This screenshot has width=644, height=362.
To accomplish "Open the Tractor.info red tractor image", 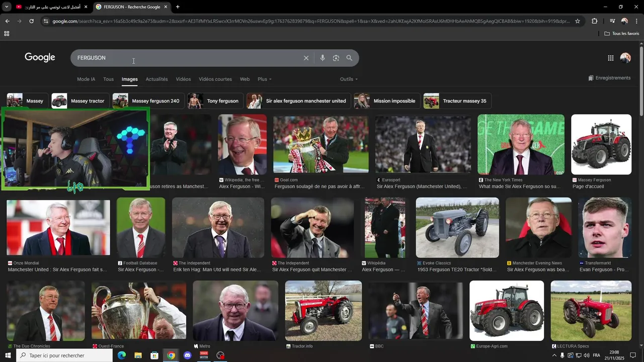I will (x=324, y=311).
